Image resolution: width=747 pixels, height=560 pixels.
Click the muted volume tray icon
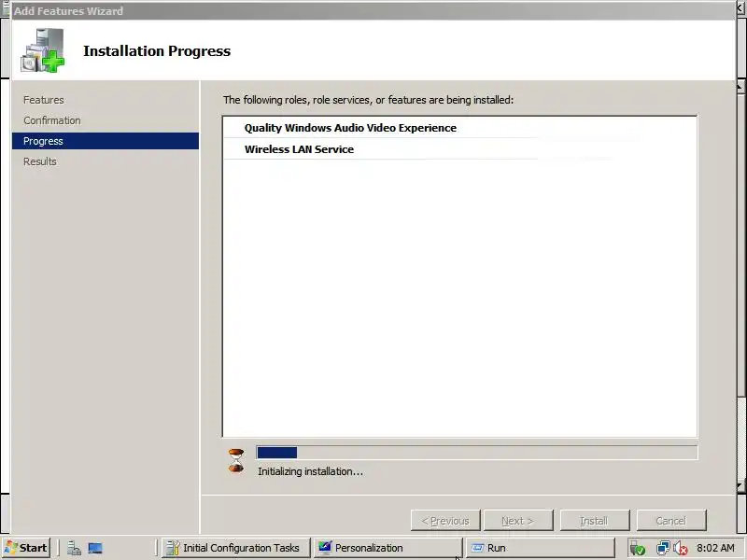[681, 549]
